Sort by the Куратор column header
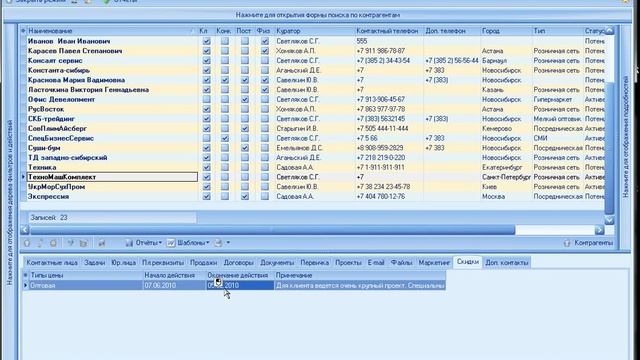Viewport: 640px width, 360px height. 314,31
